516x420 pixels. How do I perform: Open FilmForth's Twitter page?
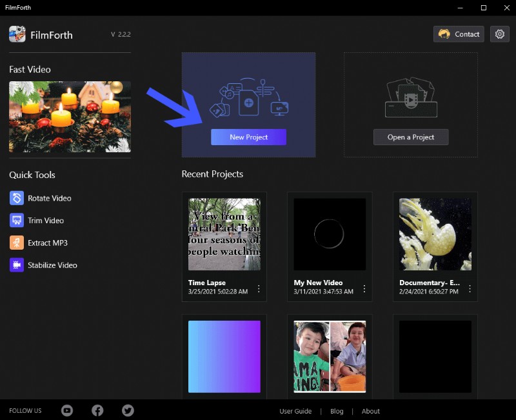pos(128,410)
